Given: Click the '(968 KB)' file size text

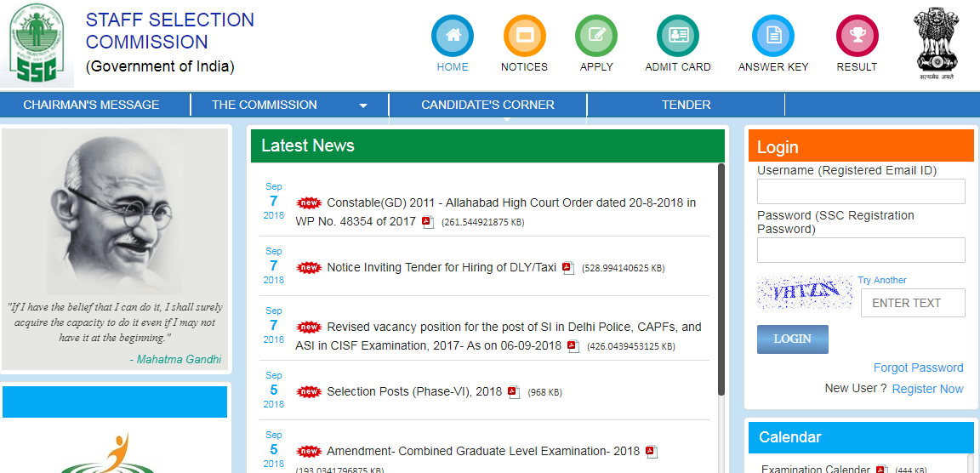Looking at the screenshot, I should (x=545, y=393).
